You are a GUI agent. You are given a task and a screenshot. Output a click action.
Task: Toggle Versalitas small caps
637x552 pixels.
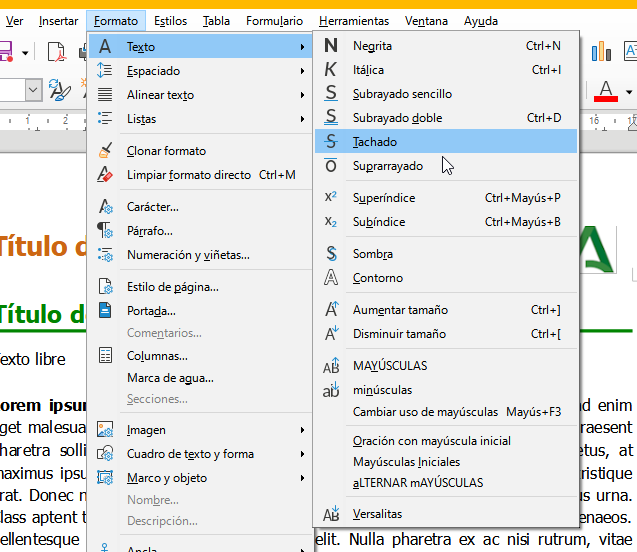[377, 514]
